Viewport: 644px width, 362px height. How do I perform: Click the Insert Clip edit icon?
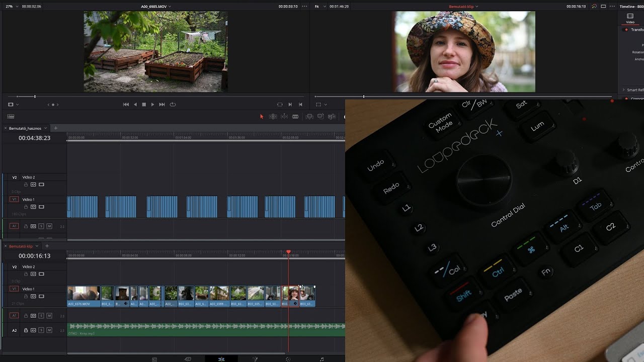(x=309, y=117)
